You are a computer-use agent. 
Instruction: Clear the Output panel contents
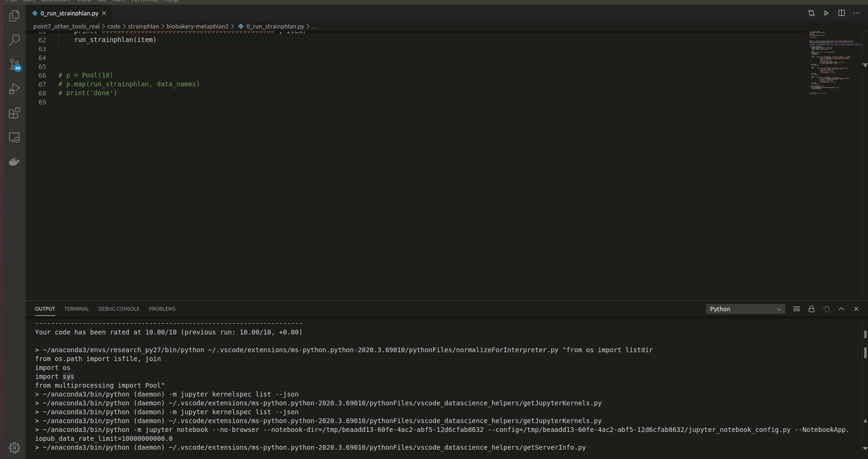[x=796, y=309]
